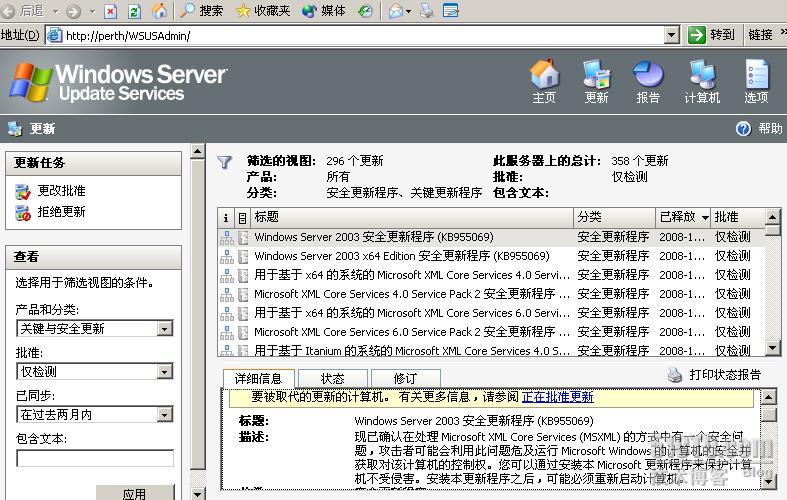Sort by the 标题 column header
This screenshot has height=500, width=787.
point(412,217)
